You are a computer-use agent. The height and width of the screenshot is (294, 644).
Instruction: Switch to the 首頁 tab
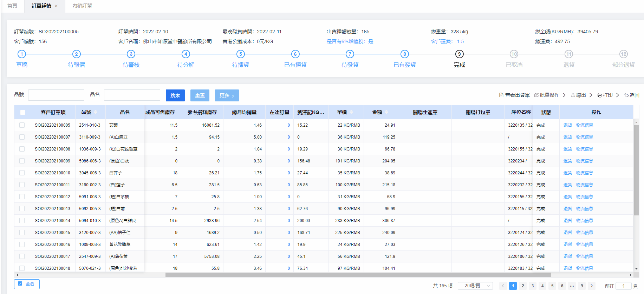[x=12, y=6]
